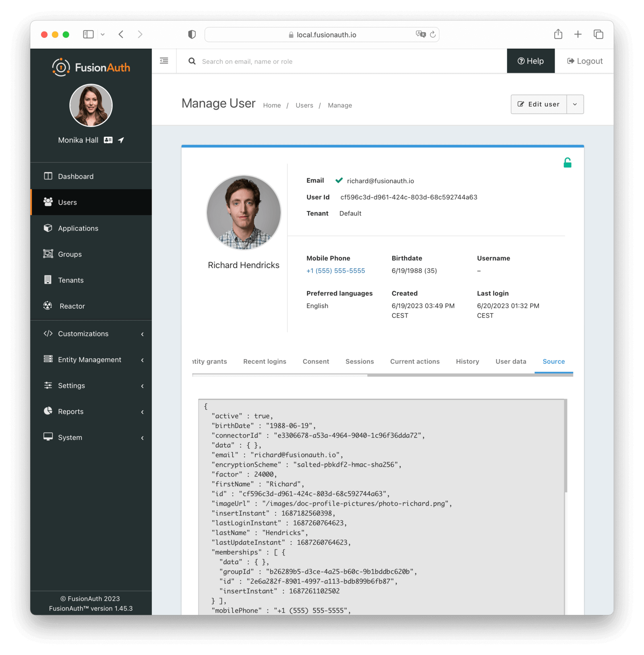Expand the Reports menu chevron

142,412
